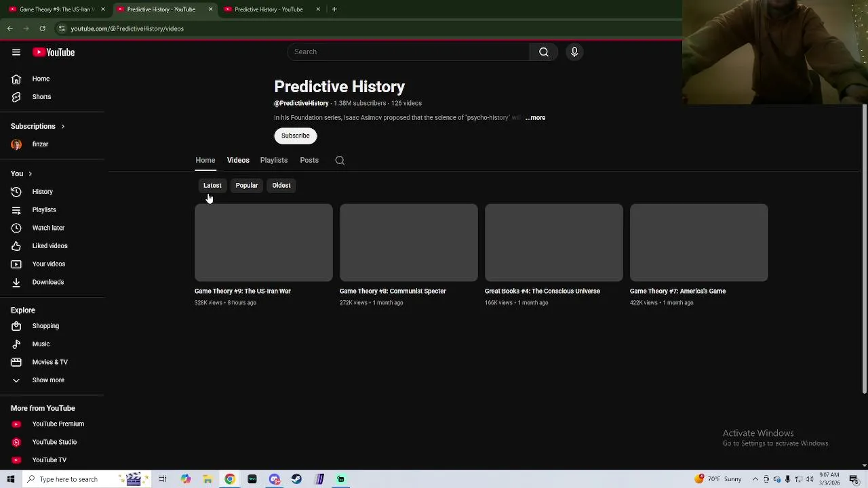Screen dimensions: 868x488
Task: Open Windows notification center
Action: click(x=854, y=479)
